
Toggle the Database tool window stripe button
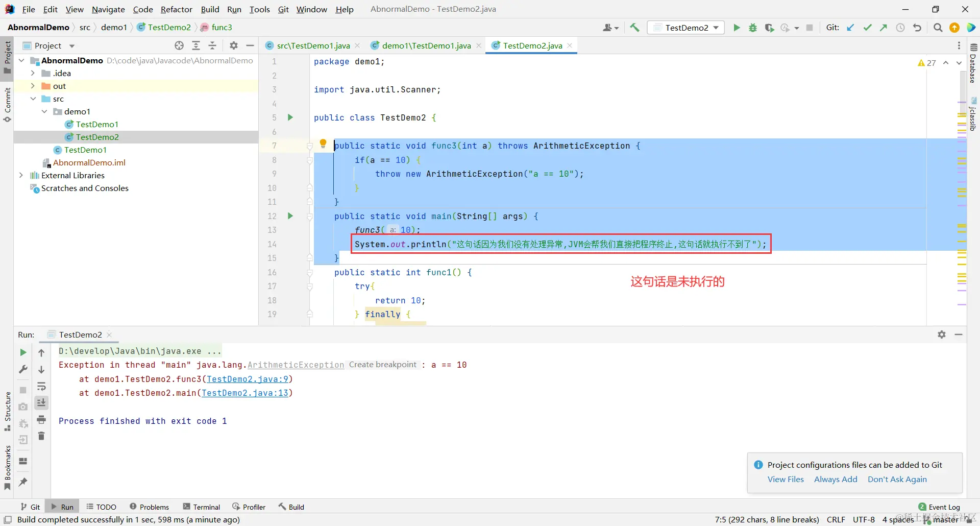tap(973, 64)
